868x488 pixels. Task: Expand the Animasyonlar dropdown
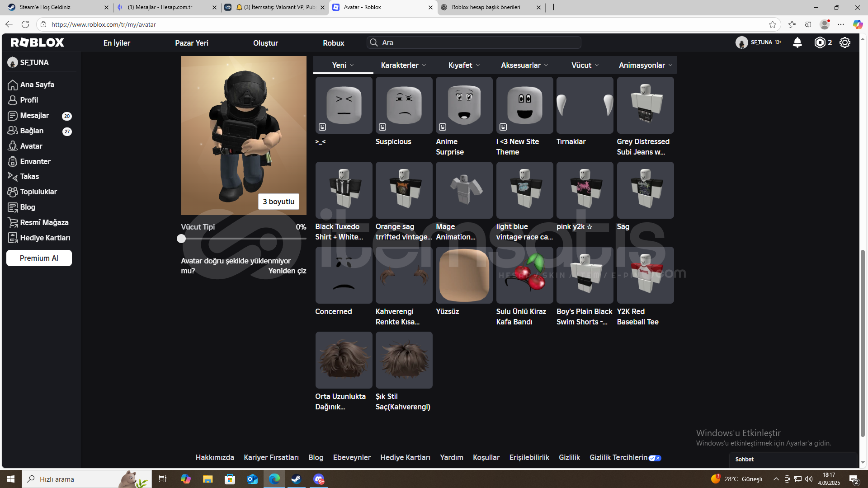(x=646, y=65)
